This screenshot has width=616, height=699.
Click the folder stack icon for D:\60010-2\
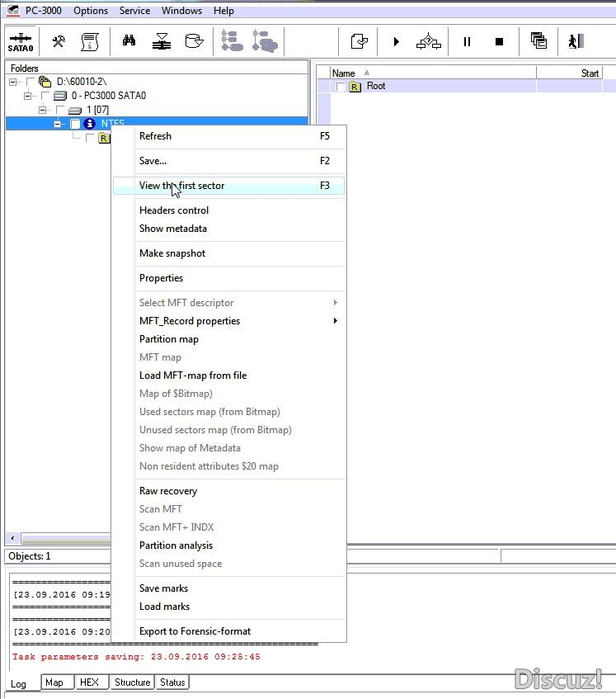(45, 82)
